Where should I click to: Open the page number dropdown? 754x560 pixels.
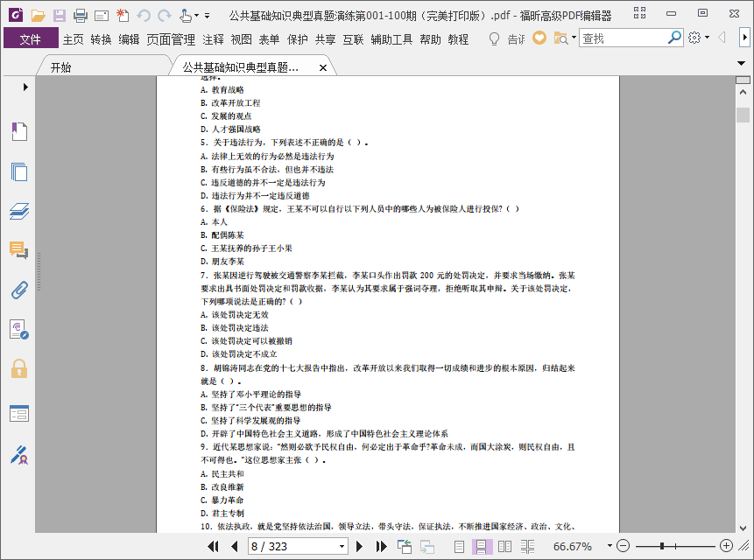[x=342, y=547]
